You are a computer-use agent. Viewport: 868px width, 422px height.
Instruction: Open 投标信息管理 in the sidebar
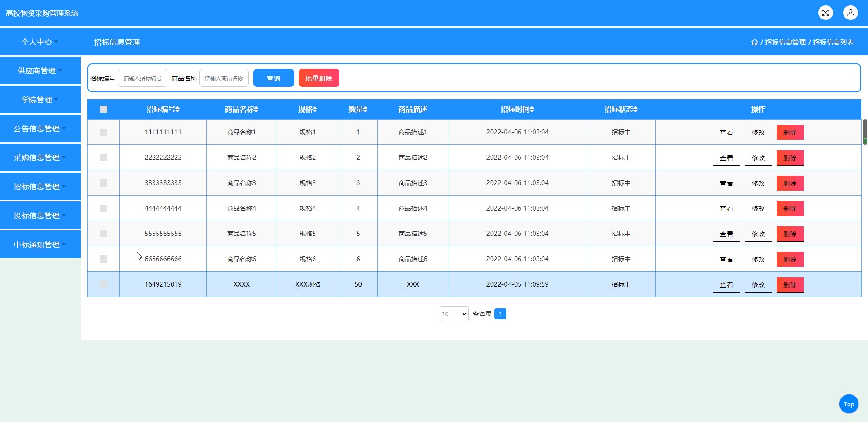pyautogui.click(x=40, y=216)
